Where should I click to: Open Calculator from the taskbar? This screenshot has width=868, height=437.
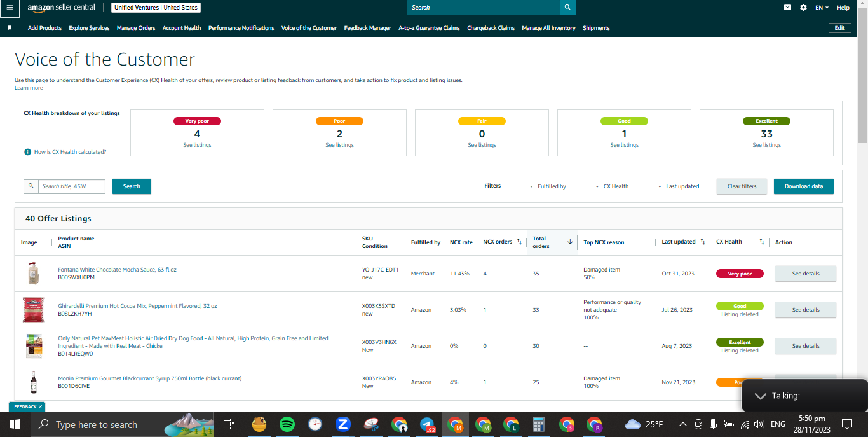click(x=539, y=424)
